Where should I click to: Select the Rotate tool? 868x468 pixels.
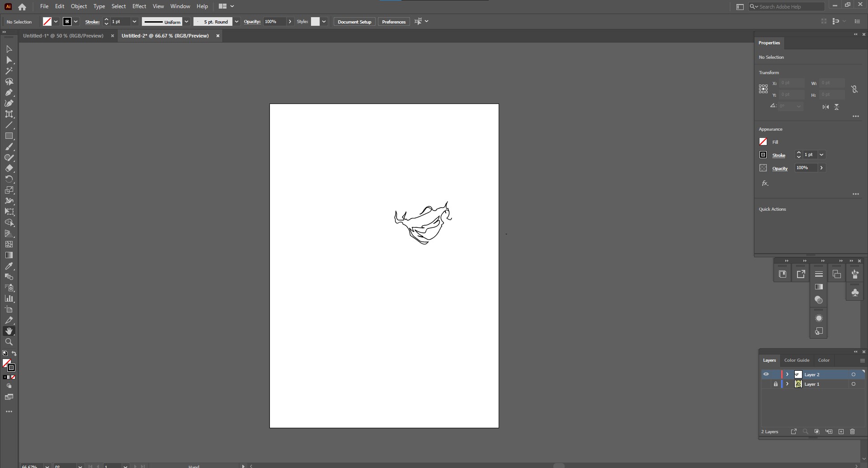click(x=9, y=180)
